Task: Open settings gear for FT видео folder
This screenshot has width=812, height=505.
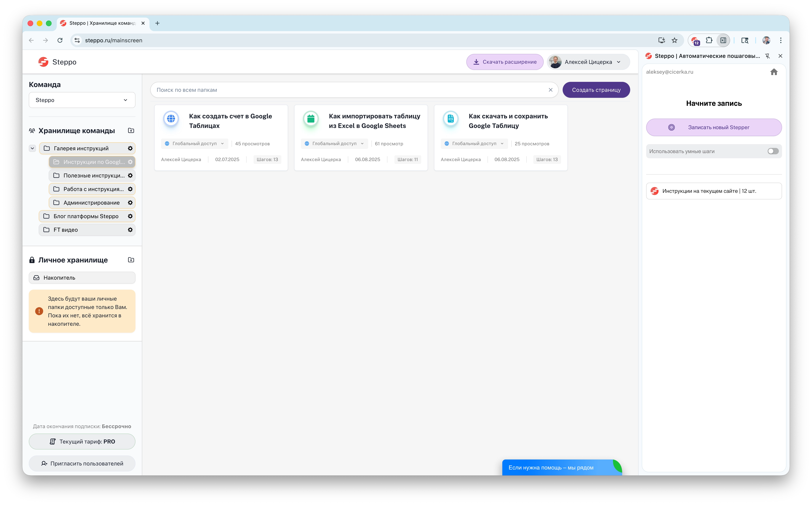Action: pos(130,230)
